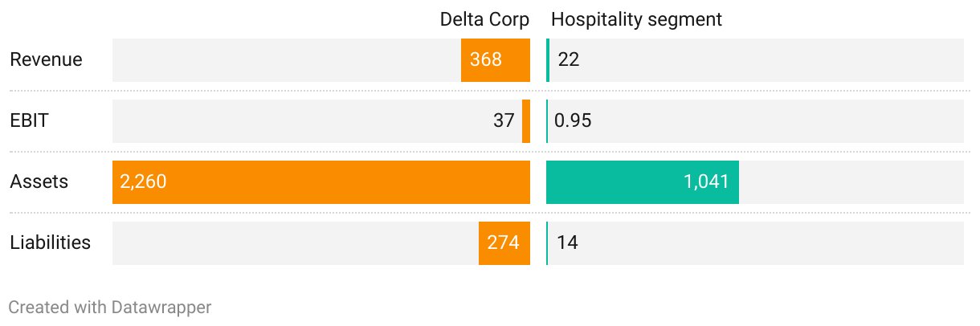Click the orange Liabilities bar showing 274
980x326 pixels.
(x=504, y=242)
